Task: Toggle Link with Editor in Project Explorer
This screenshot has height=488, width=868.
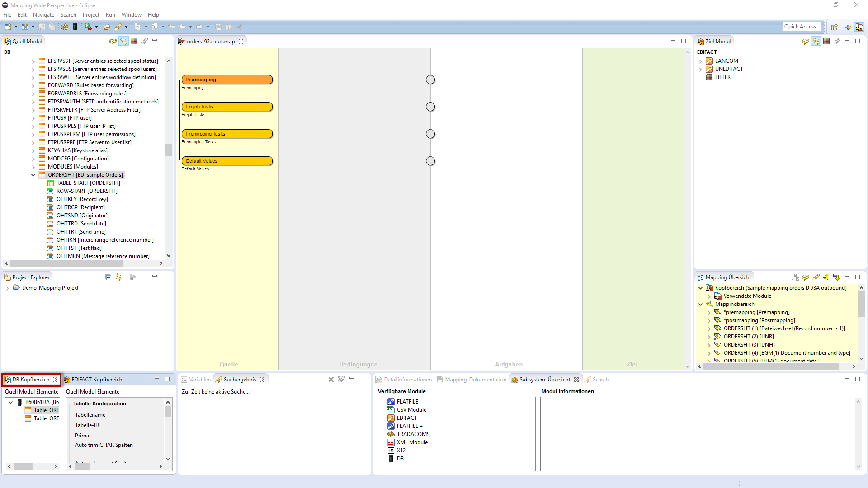Action: tap(118, 277)
